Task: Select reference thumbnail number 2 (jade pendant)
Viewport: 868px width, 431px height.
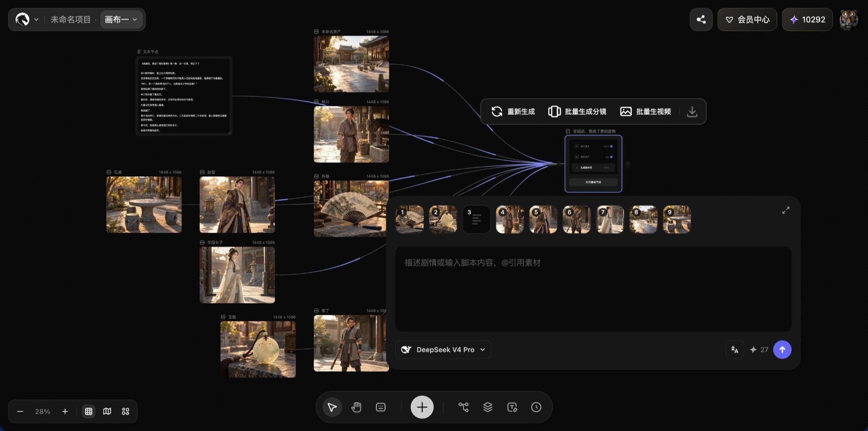Action: 443,220
